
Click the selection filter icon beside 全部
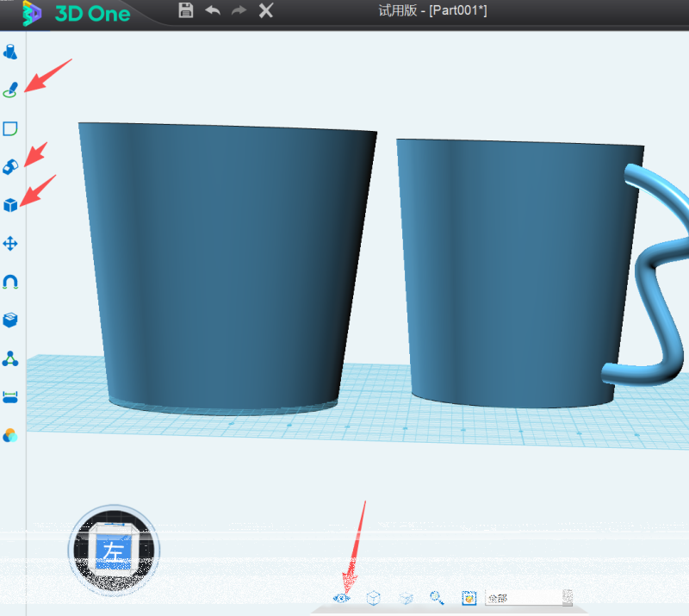pyautogui.click(x=469, y=598)
